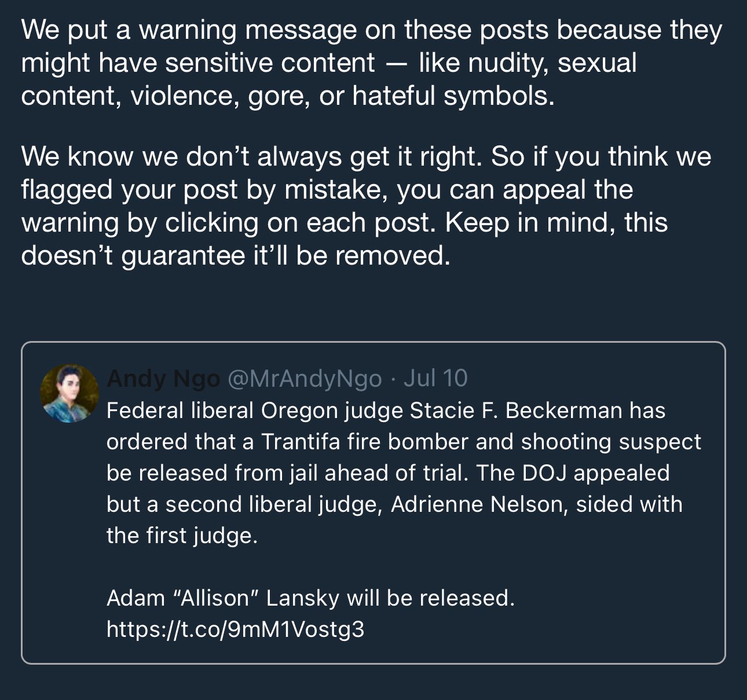Click "doesn't guarantee it'll be removed" line

tap(235, 256)
